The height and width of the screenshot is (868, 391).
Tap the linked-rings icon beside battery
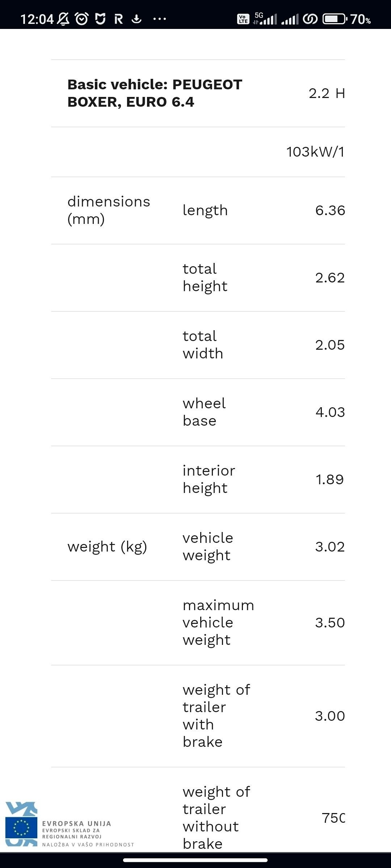tap(310, 19)
